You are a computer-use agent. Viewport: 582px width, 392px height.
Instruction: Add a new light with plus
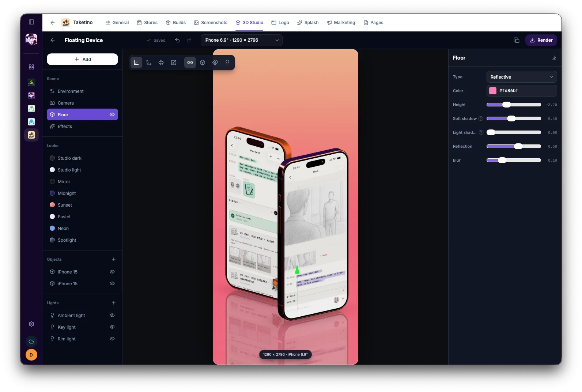[114, 303]
